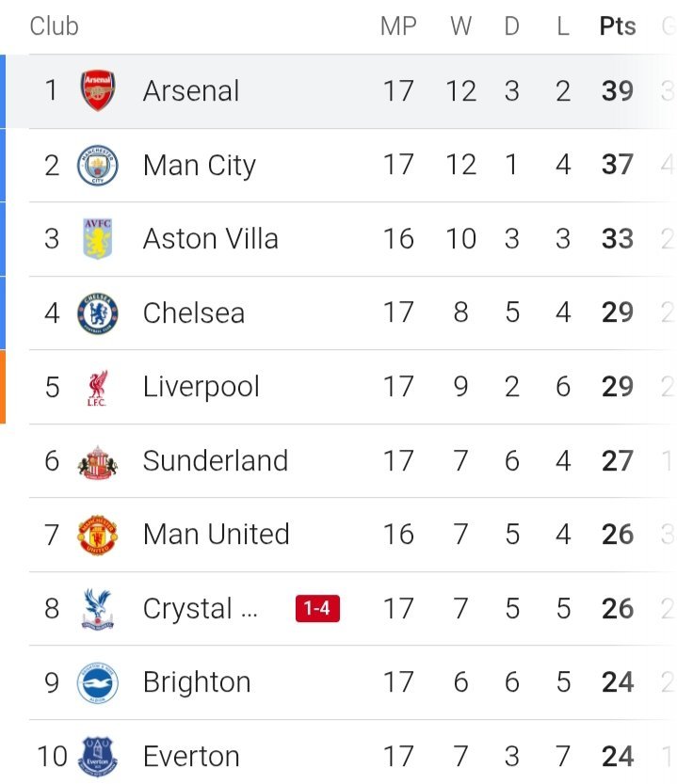Click the Arsenal club crest
This screenshot has width=677, height=784.
click(97, 91)
